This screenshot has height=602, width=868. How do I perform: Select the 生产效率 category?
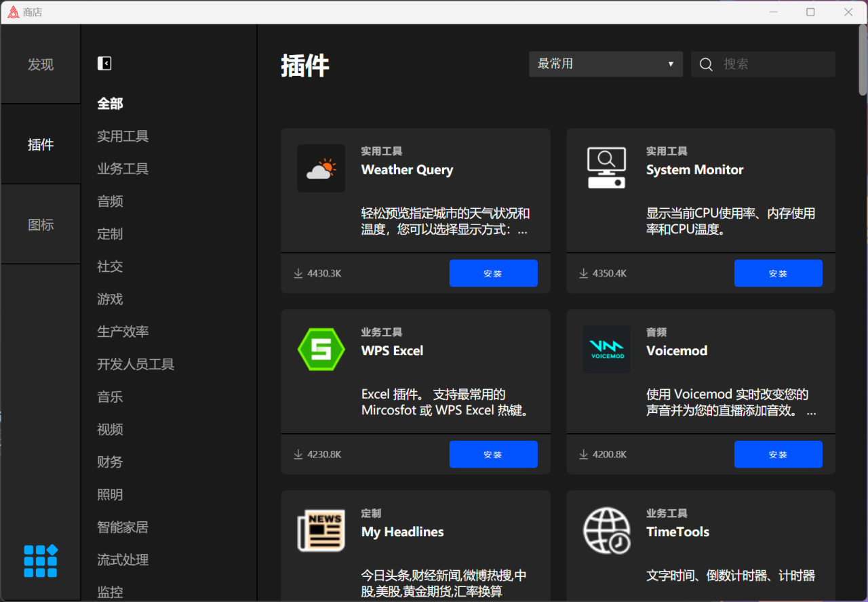coord(123,331)
